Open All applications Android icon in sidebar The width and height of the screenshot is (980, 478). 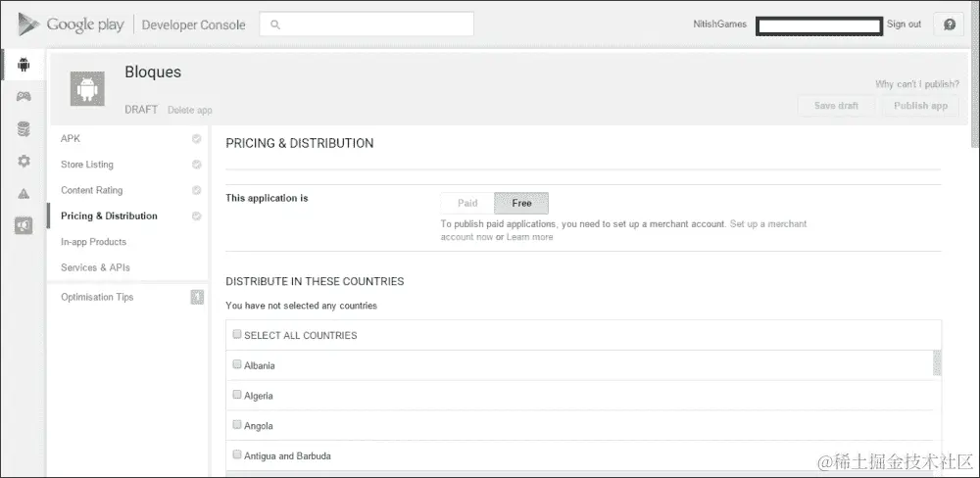point(24,65)
